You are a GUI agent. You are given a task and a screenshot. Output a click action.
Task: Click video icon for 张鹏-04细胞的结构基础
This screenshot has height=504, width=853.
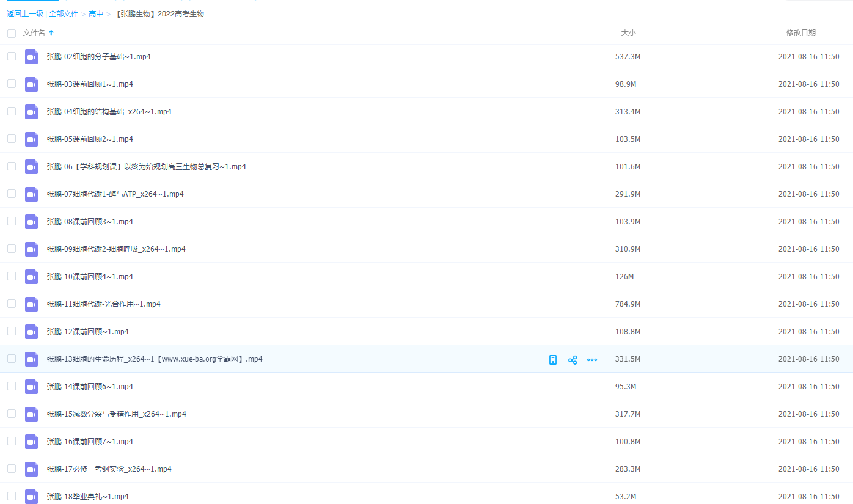pos(31,112)
